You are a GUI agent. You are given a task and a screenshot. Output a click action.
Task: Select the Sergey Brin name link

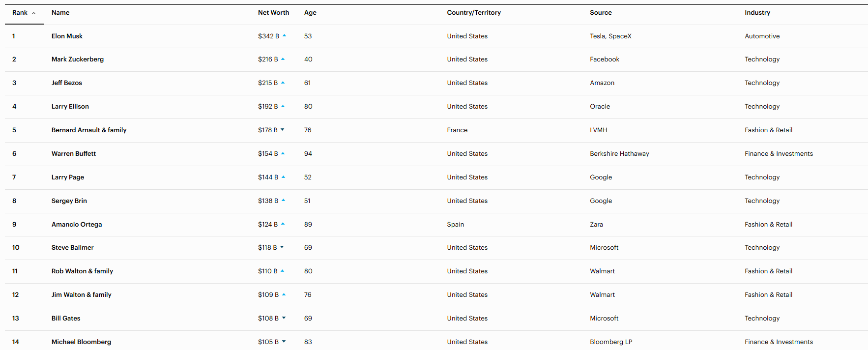(x=69, y=201)
